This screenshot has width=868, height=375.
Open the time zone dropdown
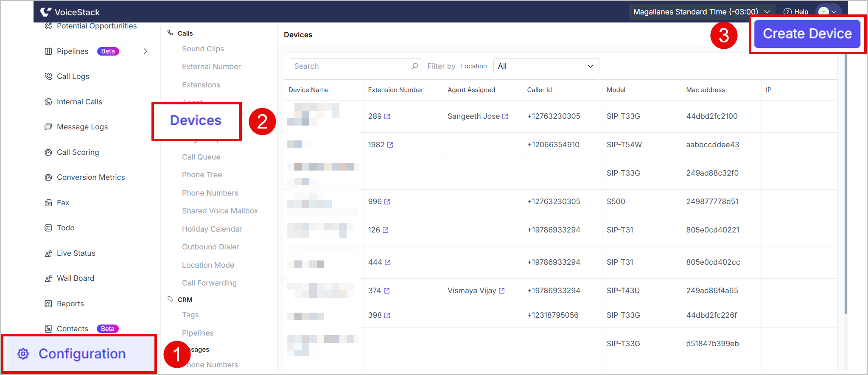[x=701, y=12]
